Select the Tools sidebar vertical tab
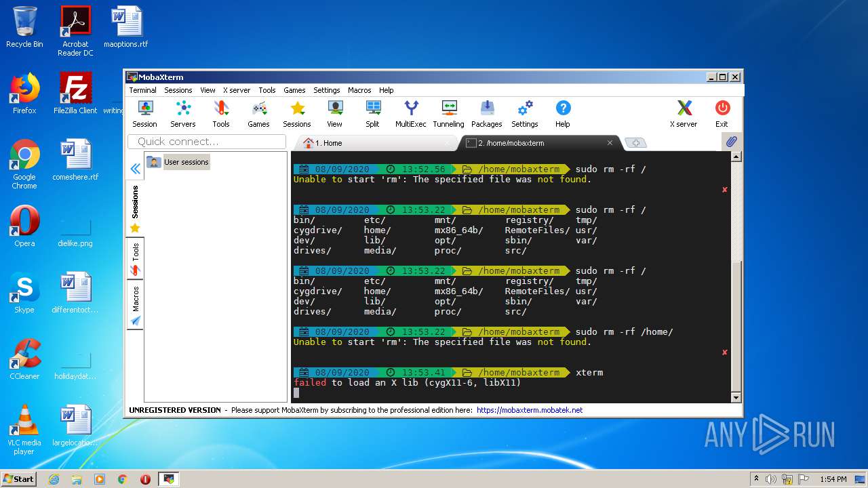The height and width of the screenshot is (488, 868). 135,259
